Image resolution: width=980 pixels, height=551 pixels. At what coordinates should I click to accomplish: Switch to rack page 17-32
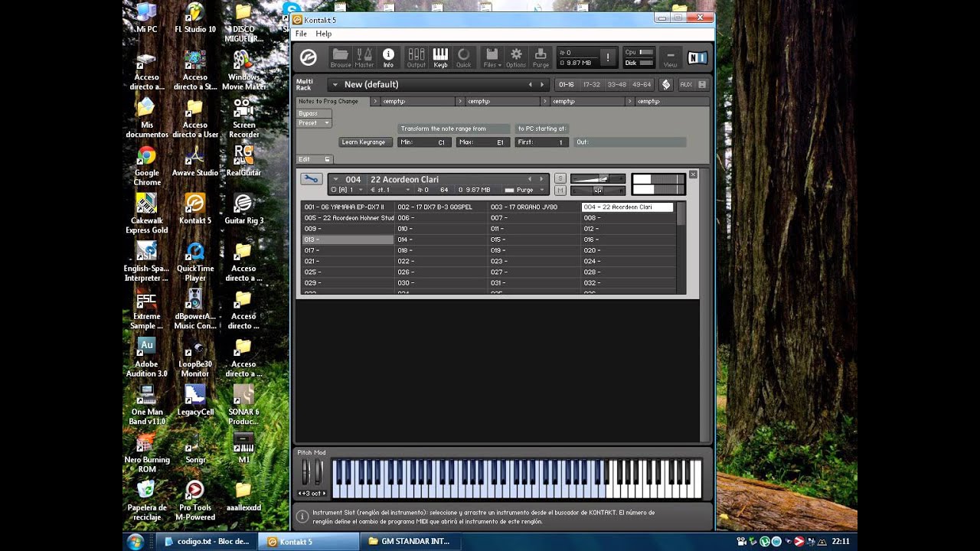(592, 84)
